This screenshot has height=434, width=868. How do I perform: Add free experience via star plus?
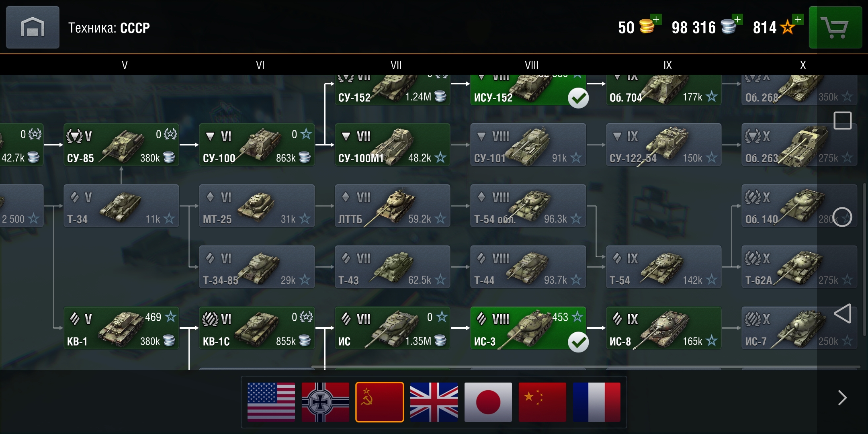click(798, 19)
